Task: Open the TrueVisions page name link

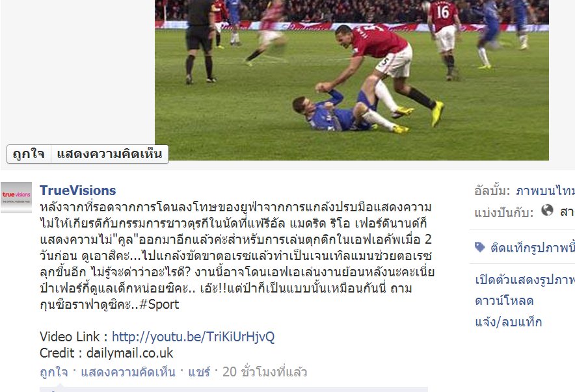Action: pyautogui.click(x=78, y=190)
